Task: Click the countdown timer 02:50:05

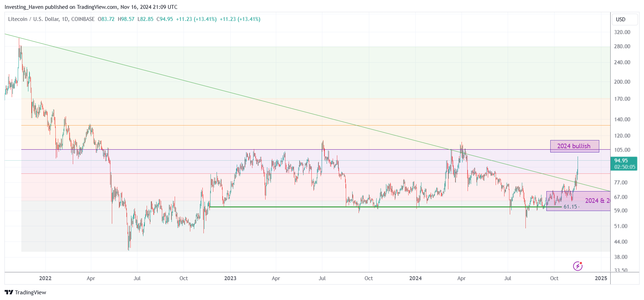Action: (x=625, y=167)
